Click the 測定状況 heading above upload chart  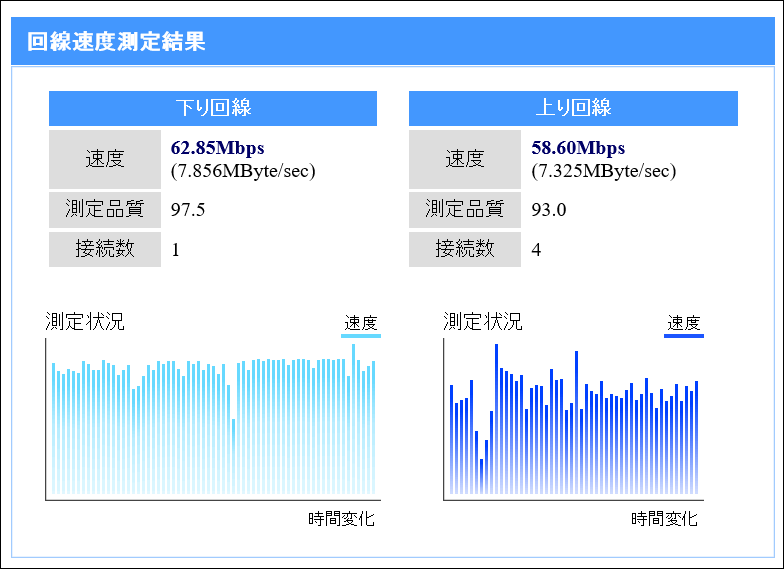tap(482, 322)
